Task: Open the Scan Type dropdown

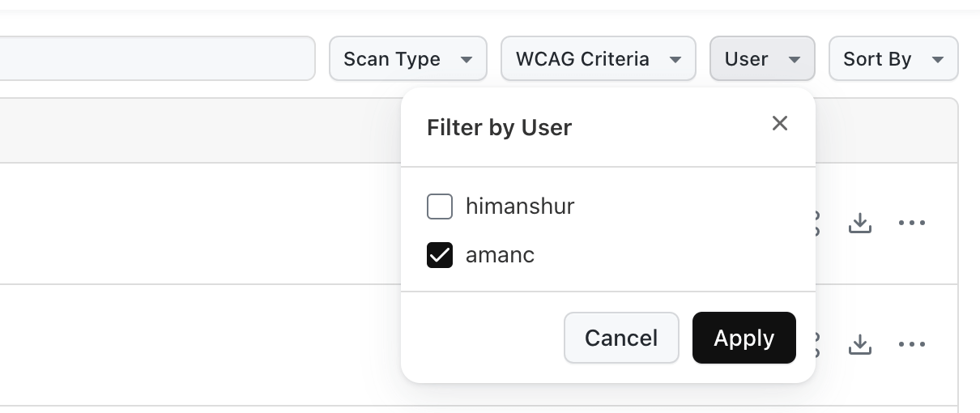Action: [x=407, y=59]
